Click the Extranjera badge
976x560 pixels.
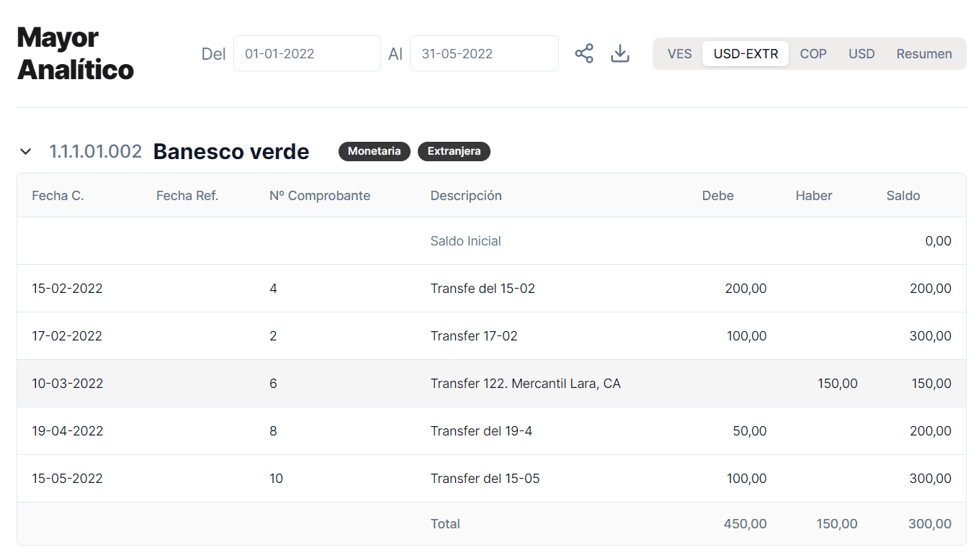coord(454,151)
